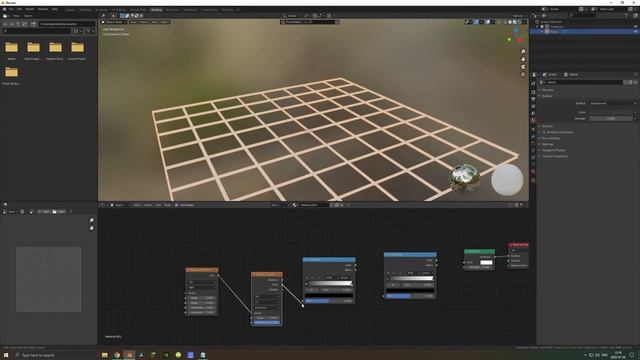Click the image editor zoom icon

point(92,220)
